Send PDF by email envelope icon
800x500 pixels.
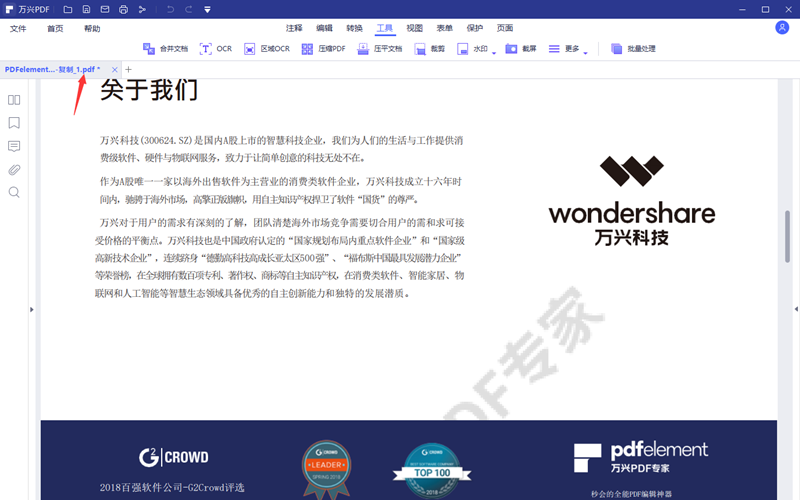105,9
